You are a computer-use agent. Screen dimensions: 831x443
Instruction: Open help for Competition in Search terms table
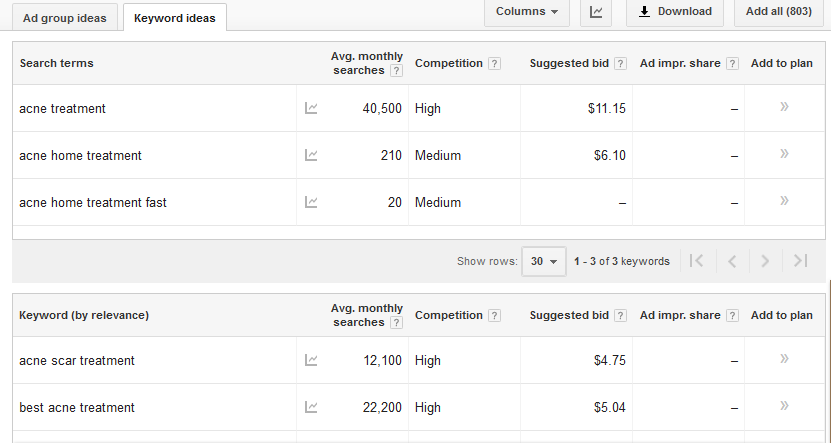[x=494, y=64]
